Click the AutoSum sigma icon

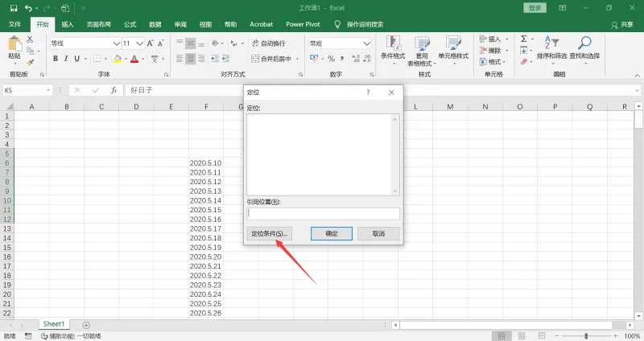click(524, 39)
